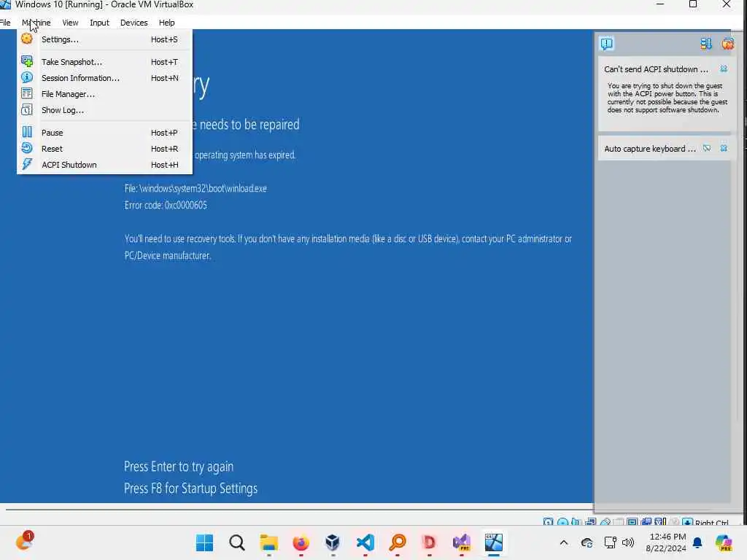This screenshot has width=747, height=560.
Task: Launch Copilot preview from taskbar
Action: coord(724,542)
